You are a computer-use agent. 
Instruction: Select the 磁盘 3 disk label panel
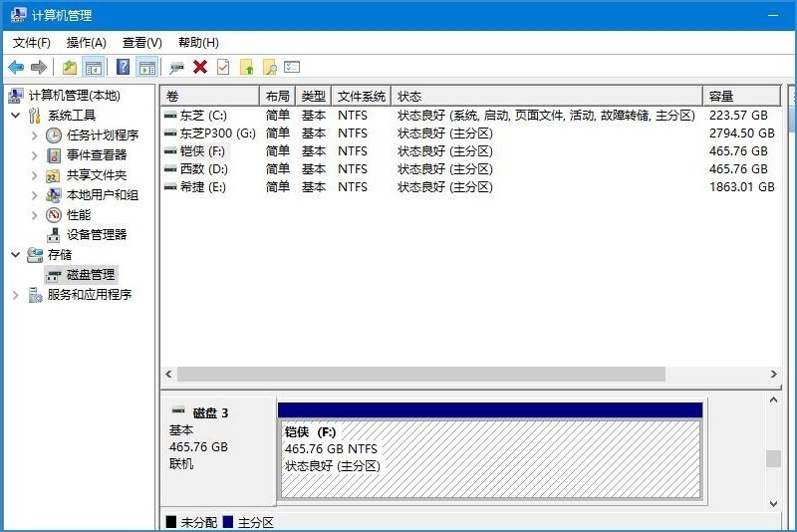(x=219, y=451)
